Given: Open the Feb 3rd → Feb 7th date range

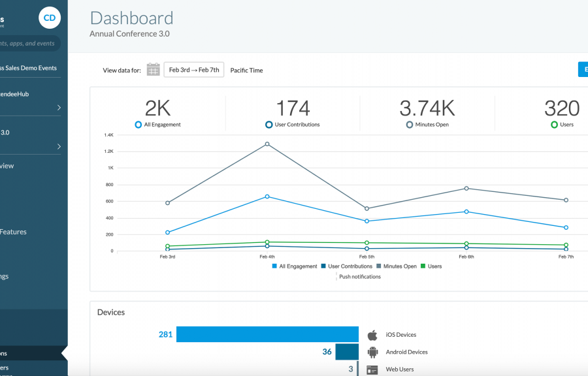Looking at the screenshot, I should [x=194, y=70].
